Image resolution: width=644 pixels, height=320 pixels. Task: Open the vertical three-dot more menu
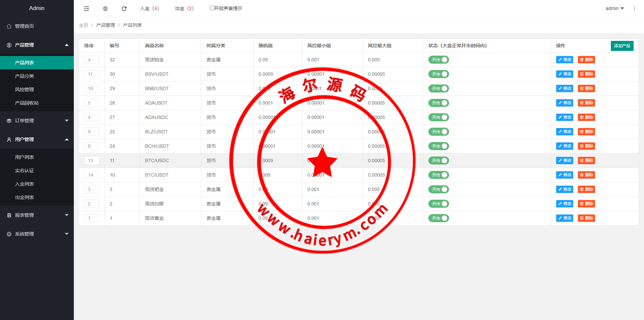point(634,9)
